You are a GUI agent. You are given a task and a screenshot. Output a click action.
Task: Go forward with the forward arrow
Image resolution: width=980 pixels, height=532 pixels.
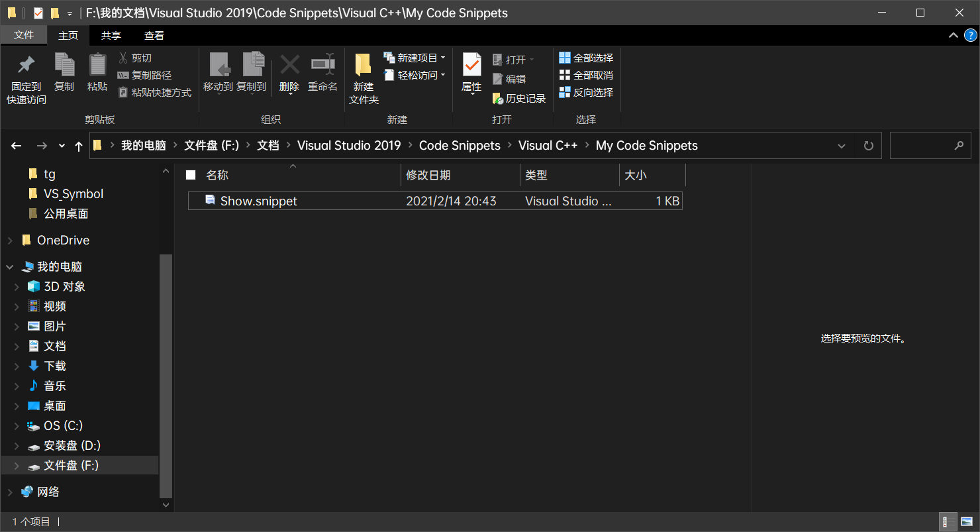[41, 146]
